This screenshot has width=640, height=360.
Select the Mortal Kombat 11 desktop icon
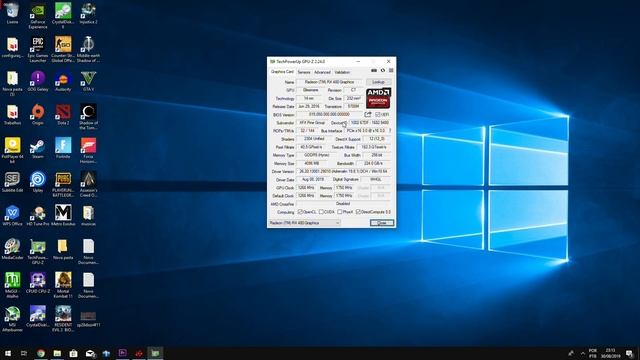(x=63, y=286)
